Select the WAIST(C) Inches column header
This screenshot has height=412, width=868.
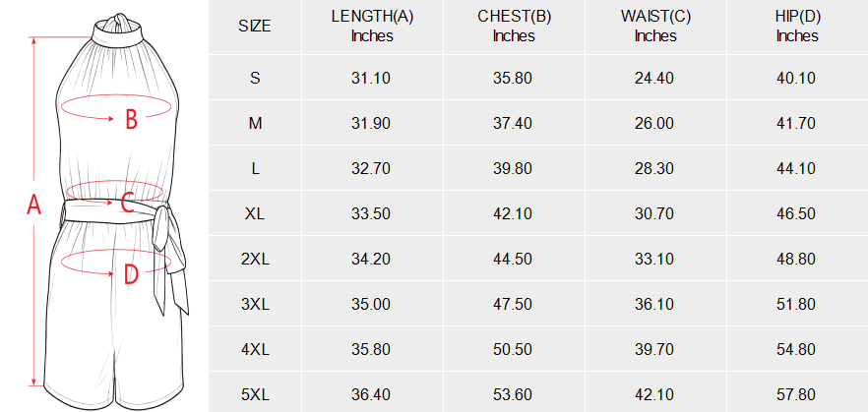pyautogui.click(x=654, y=27)
